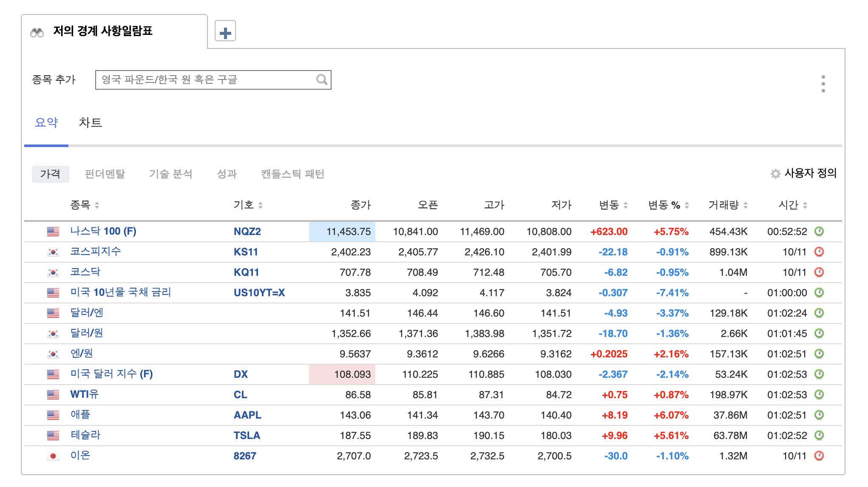868x487 pixels.
Task: Sort table by 거래량 column arrows
Action: point(745,205)
